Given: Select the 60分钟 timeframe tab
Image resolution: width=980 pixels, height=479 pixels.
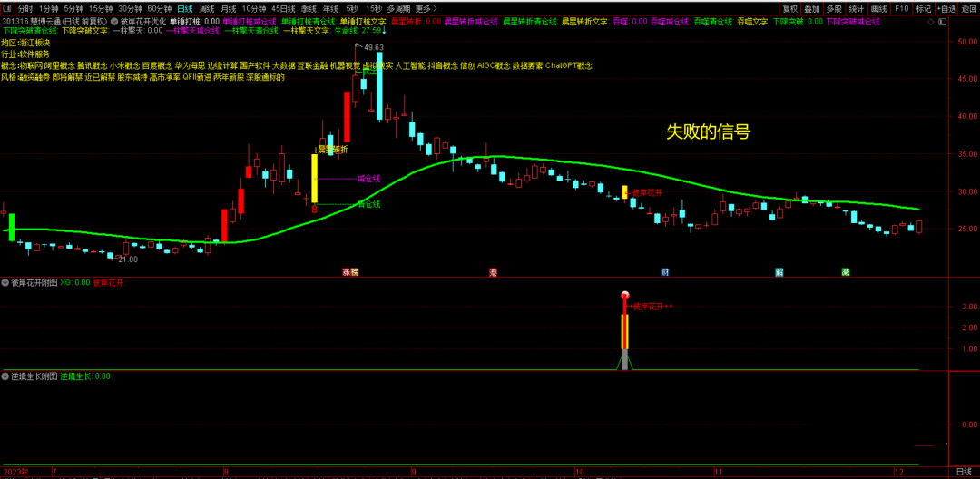Looking at the screenshot, I should (x=160, y=8).
